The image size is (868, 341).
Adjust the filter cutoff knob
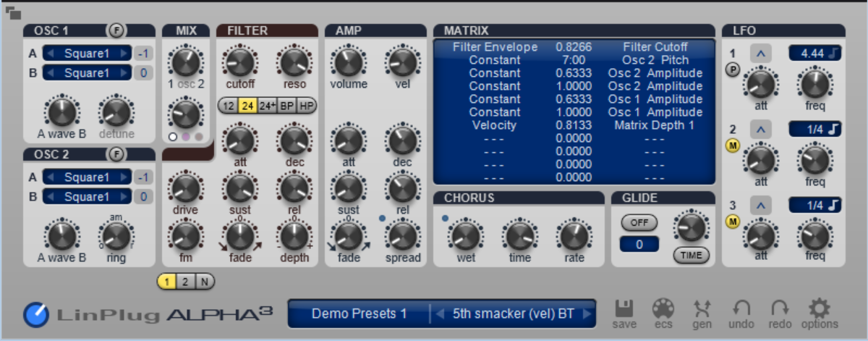pyautogui.click(x=239, y=62)
